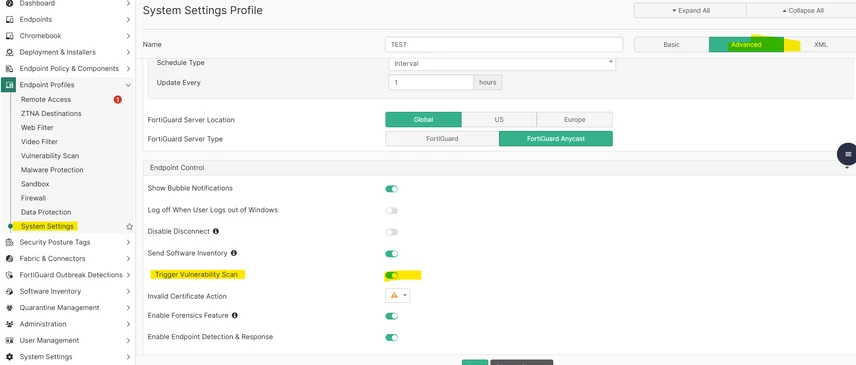Open Web Filter profile item

click(37, 128)
